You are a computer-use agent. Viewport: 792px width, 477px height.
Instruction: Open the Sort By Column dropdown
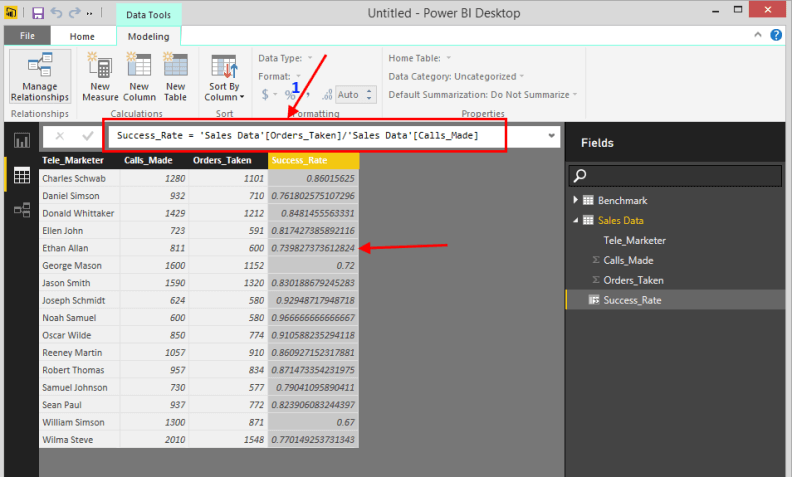pos(222,78)
